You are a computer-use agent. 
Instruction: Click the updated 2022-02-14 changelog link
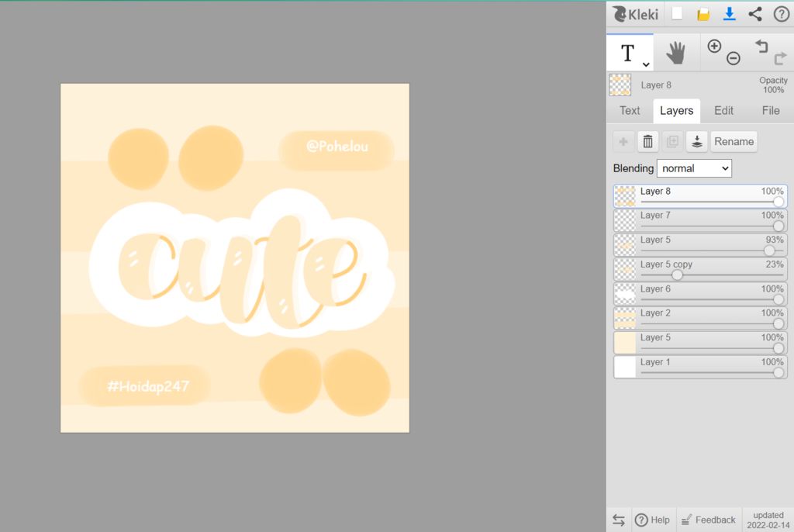(x=768, y=520)
